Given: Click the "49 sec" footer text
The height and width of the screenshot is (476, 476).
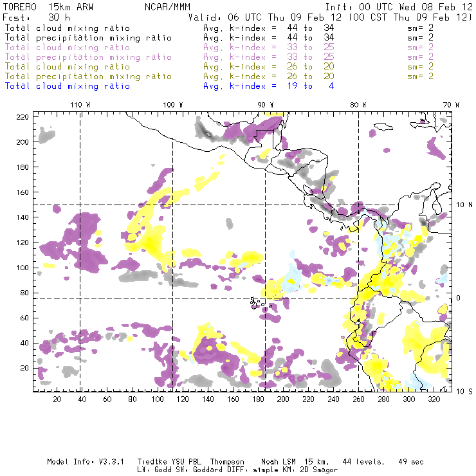Looking at the screenshot, I should [x=411, y=462].
